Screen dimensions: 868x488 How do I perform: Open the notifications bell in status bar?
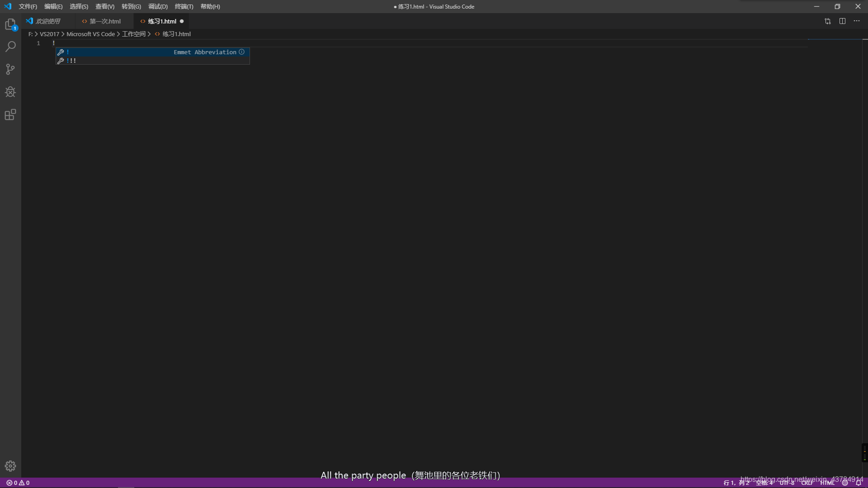click(859, 483)
